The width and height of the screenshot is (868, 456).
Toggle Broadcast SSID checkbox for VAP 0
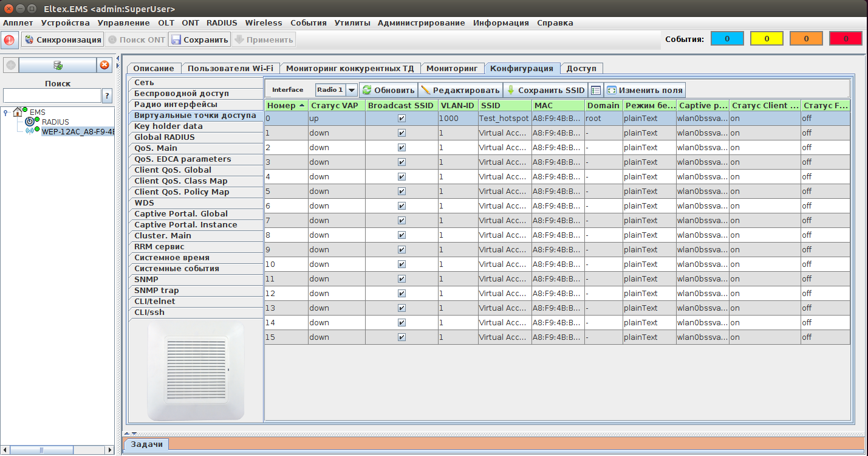tap(402, 119)
